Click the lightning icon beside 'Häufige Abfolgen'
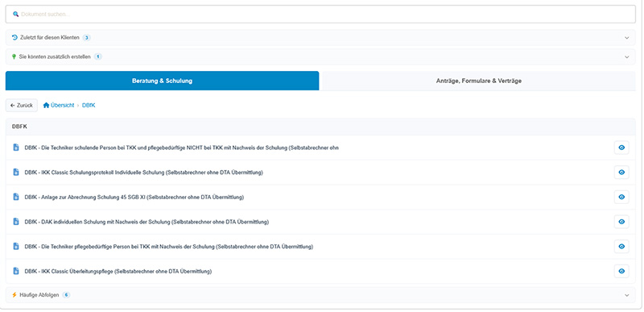Viewport: 644px width, 312px height. [x=14, y=295]
